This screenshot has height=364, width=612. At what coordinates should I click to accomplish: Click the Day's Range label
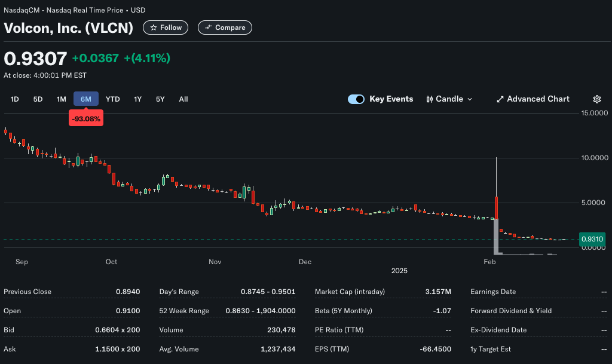click(179, 292)
